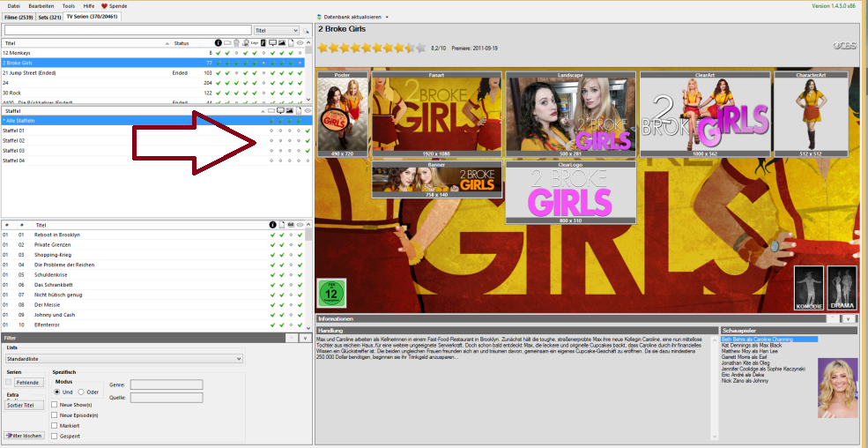Click the fanart monitor icon in Staffel list header
Screen dimensions: 868x448
[280, 111]
